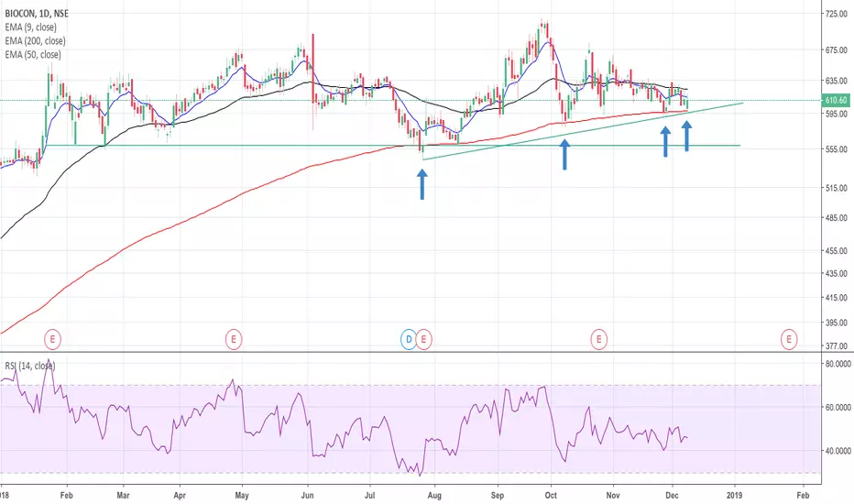Click the Sep label on the time axis
854x504 pixels.
coord(498,495)
